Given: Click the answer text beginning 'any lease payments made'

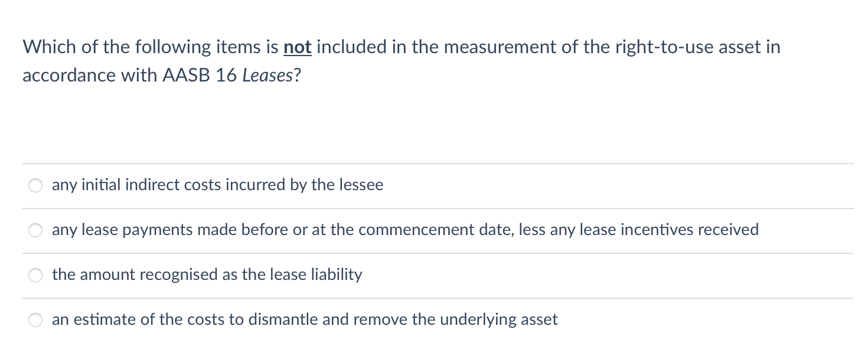Looking at the screenshot, I should tap(405, 230).
